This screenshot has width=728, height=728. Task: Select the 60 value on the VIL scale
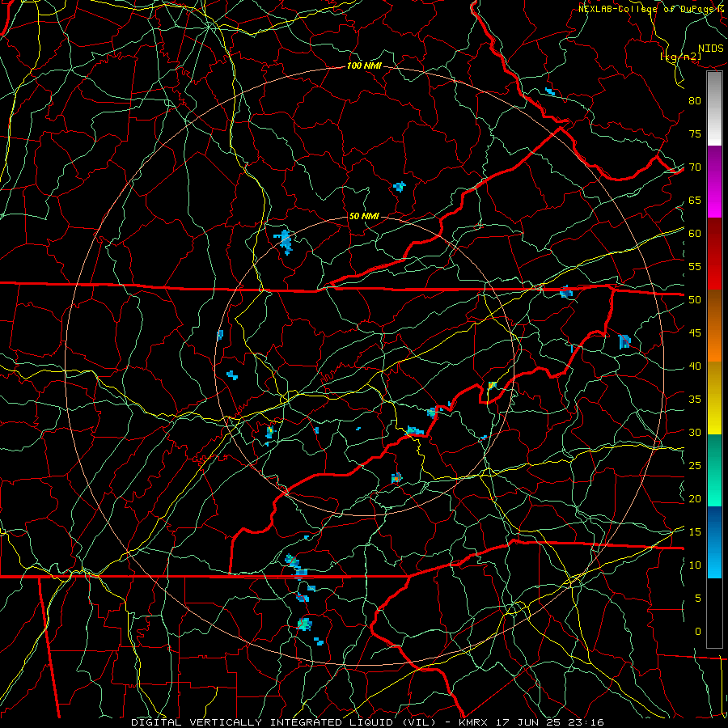[695, 234]
